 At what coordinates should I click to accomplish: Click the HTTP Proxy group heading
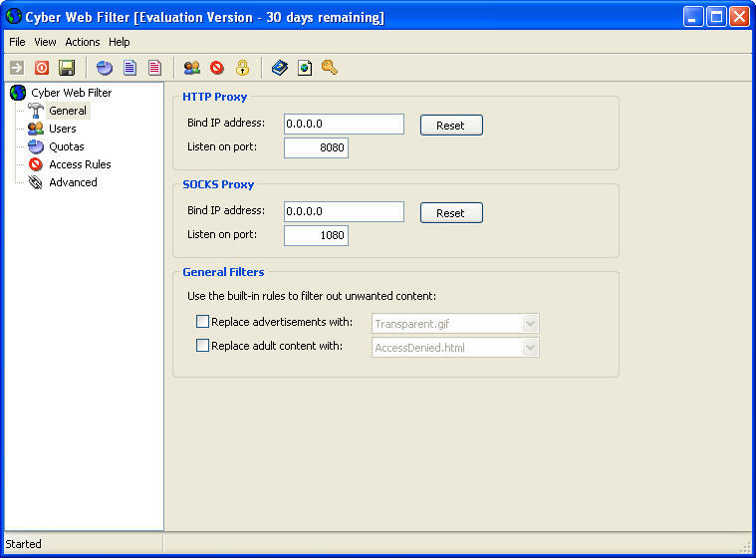point(214,97)
